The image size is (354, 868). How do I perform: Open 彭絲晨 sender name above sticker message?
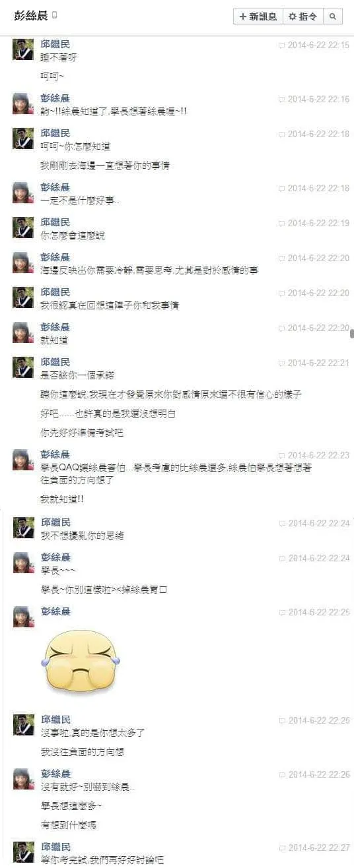55,611
